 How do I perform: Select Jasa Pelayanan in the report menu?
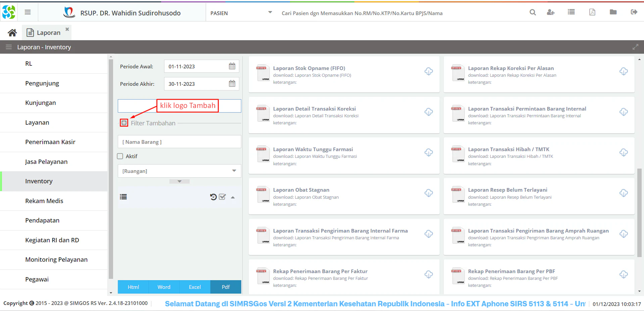(54, 162)
